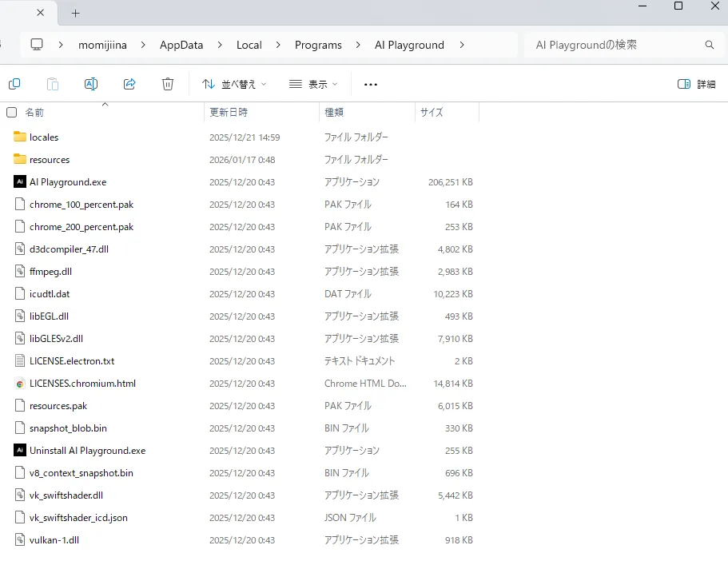
Task: Toggle the select-all checkbox in header
Action: tap(11, 113)
